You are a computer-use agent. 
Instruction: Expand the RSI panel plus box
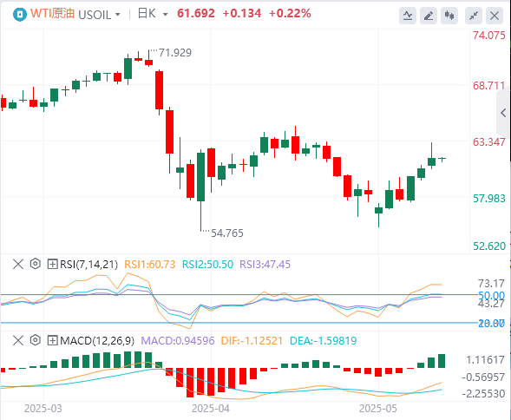click(x=52, y=264)
